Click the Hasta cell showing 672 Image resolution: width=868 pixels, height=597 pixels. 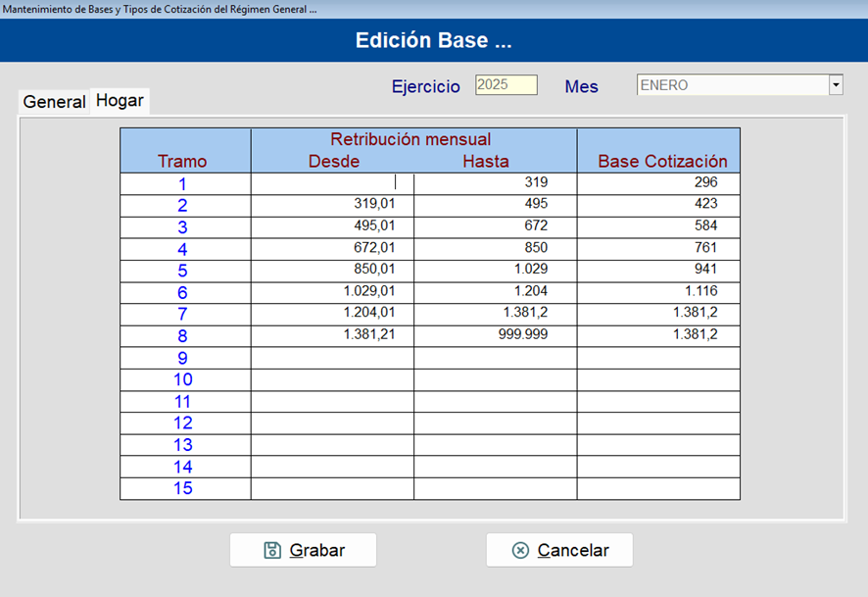[x=496, y=227]
